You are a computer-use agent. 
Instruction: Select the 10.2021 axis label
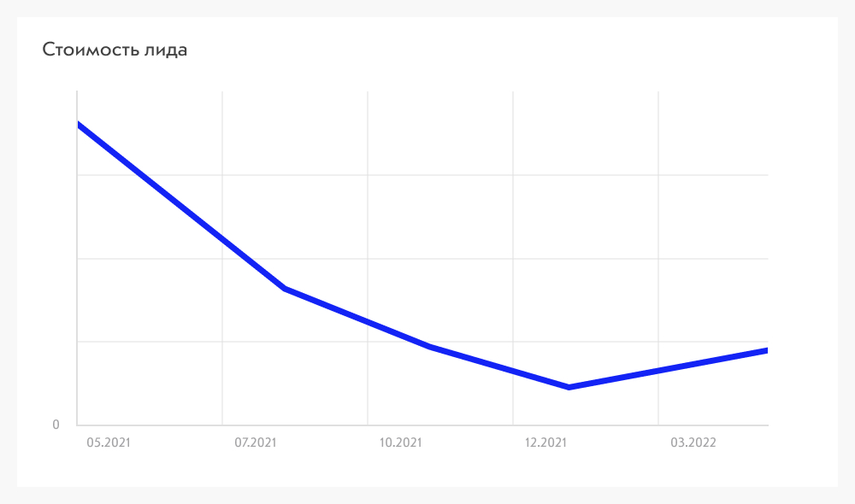400,442
